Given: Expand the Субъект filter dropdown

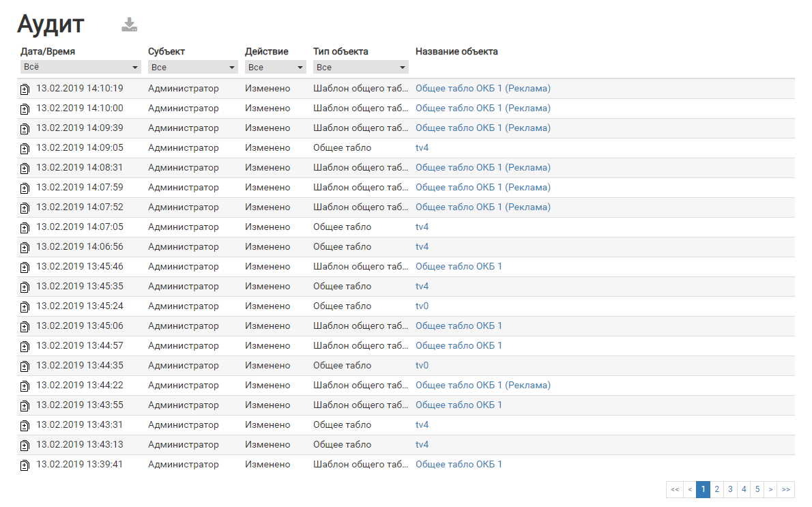Looking at the screenshot, I should coord(193,68).
